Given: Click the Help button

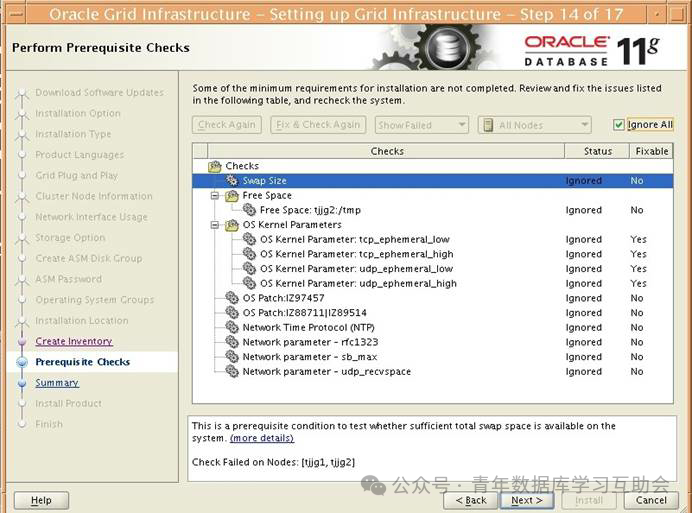Looking at the screenshot, I should point(41,501).
